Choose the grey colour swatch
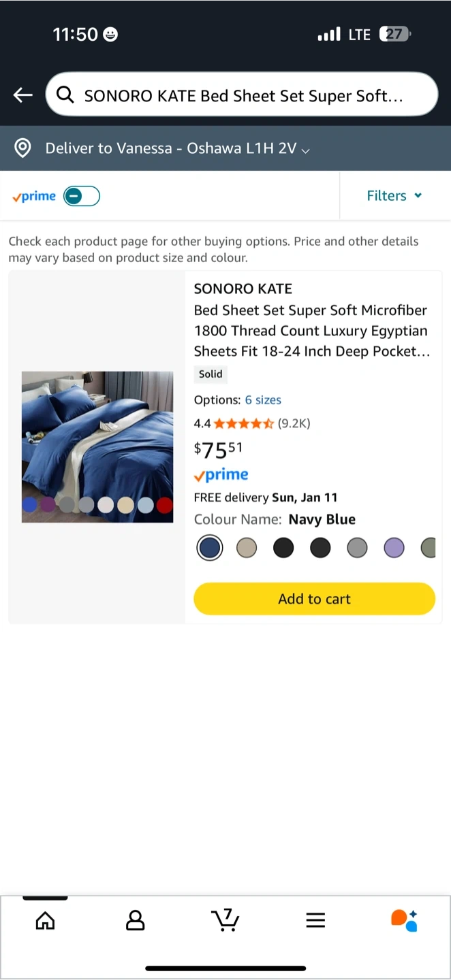 [x=357, y=547]
